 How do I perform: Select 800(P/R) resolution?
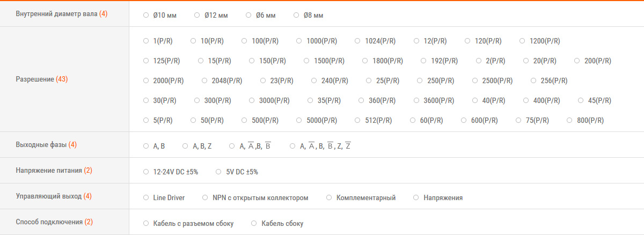(x=570, y=121)
